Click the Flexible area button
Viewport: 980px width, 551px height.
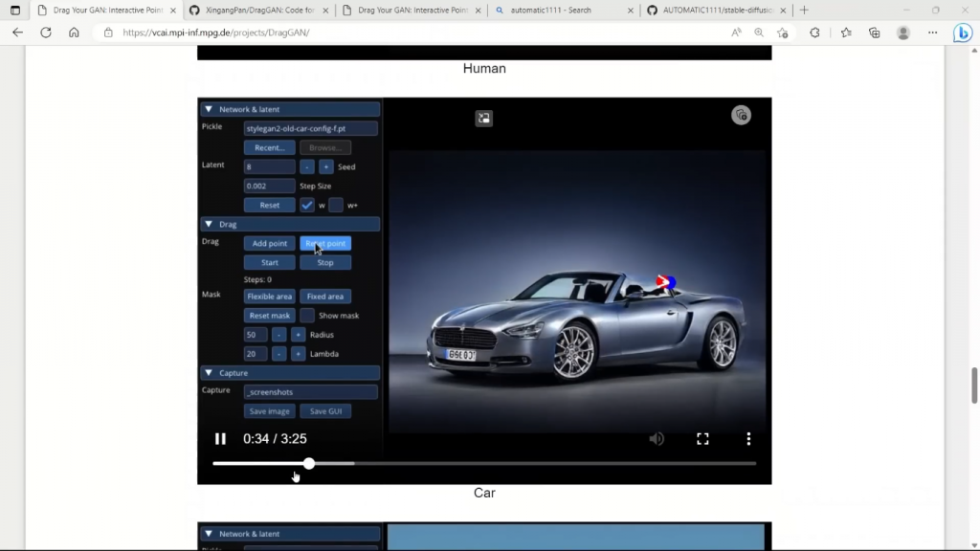click(x=269, y=297)
